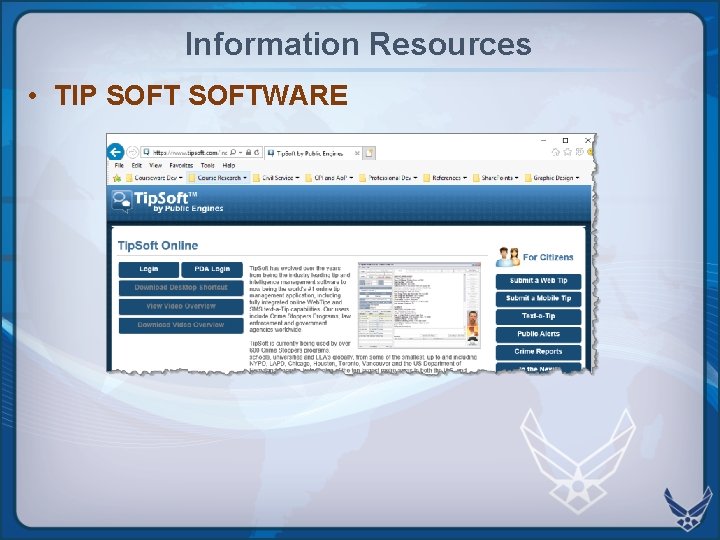Open the Tools menu
This screenshot has width=720, height=540.
[208, 165]
